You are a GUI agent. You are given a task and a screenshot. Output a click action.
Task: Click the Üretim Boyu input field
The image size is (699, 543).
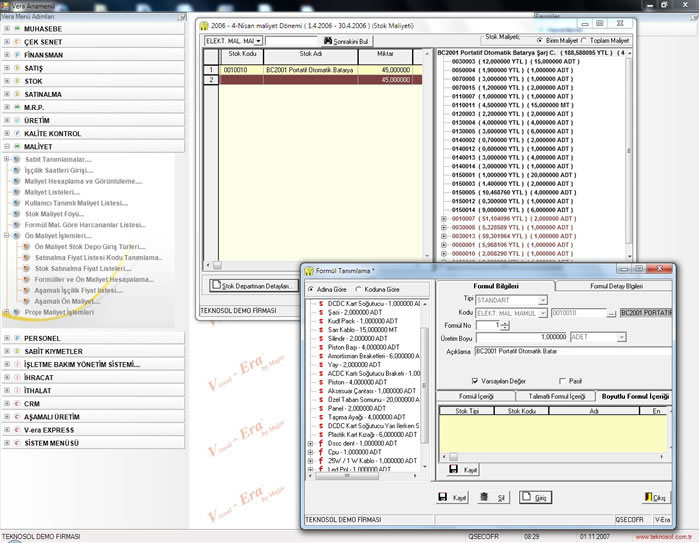pos(522,337)
